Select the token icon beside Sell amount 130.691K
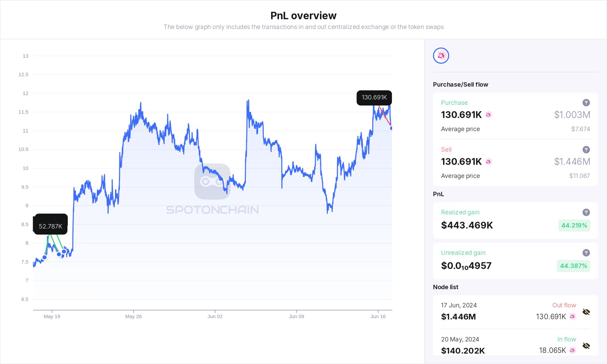Screen dimensions: 607x364 [x=488, y=162]
